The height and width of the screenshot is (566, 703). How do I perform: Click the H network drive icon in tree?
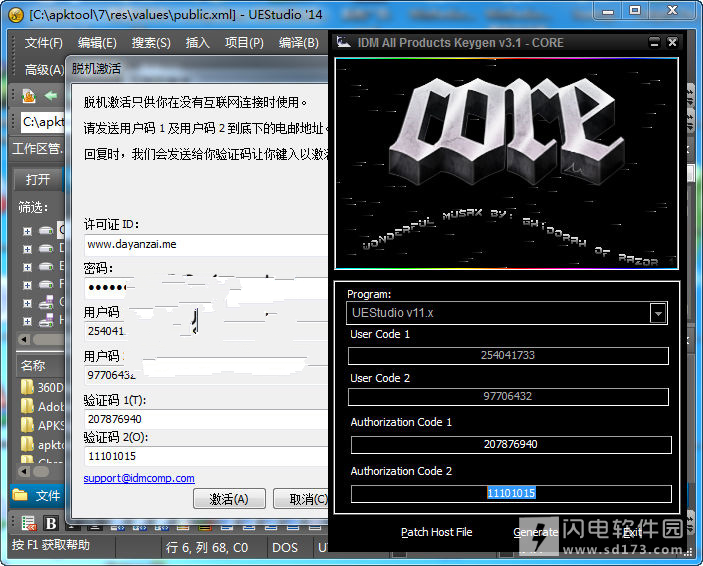46,320
